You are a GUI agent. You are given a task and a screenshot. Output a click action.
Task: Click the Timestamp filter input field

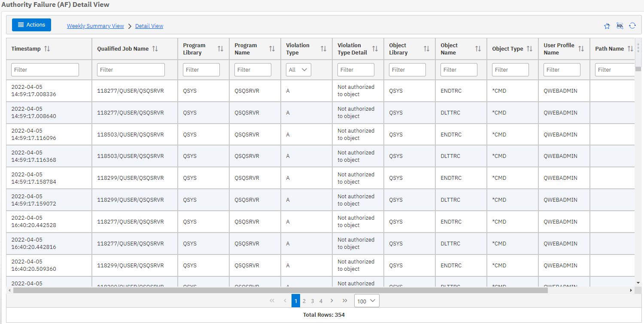click(45, 70)
